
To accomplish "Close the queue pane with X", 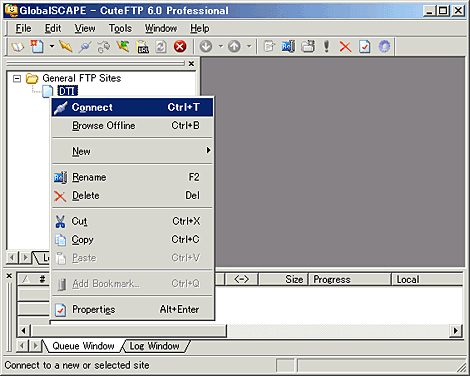I will coord(9,276).
